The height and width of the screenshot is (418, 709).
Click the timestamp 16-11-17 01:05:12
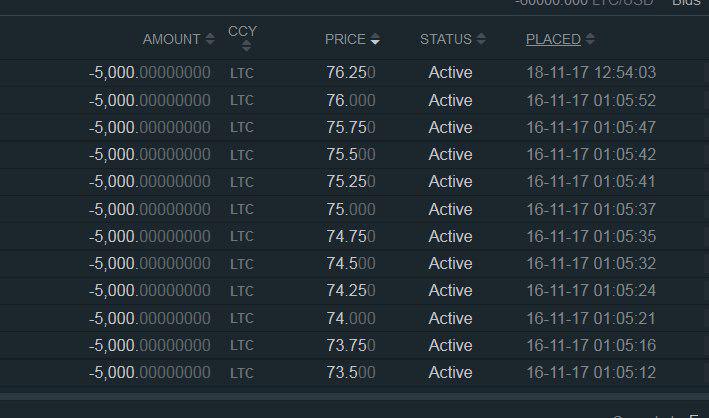point(591,372)
